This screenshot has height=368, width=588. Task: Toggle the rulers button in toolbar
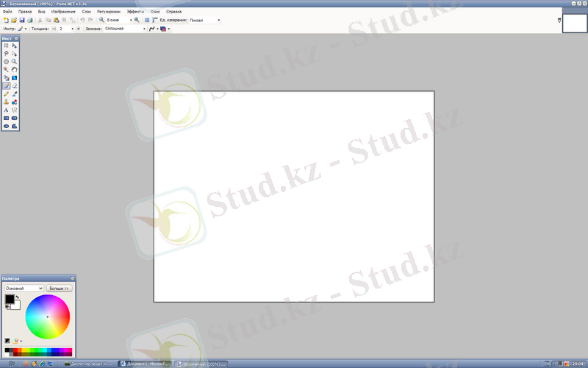(155, 20)
